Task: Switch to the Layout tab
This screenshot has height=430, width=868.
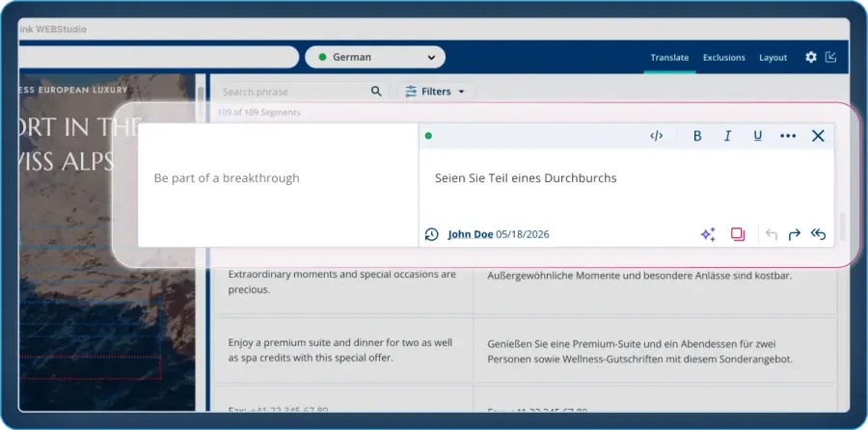Action: click(773, 58)
